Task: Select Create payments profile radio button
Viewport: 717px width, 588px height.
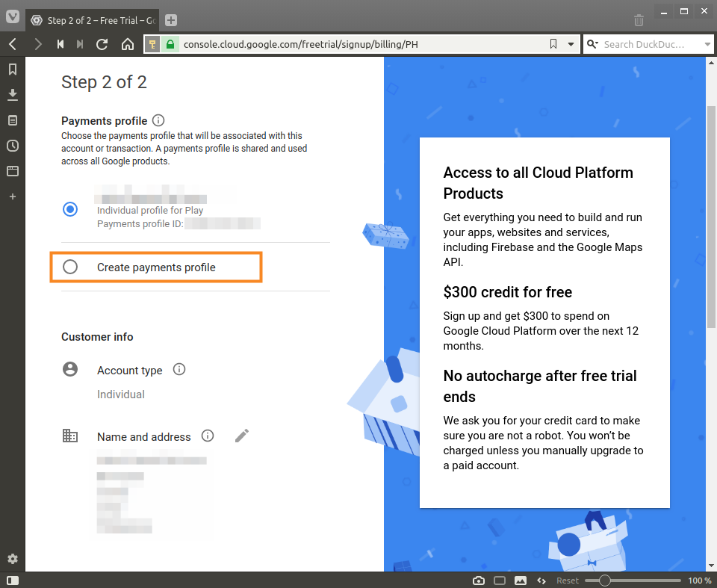Action: coord(70,267)
